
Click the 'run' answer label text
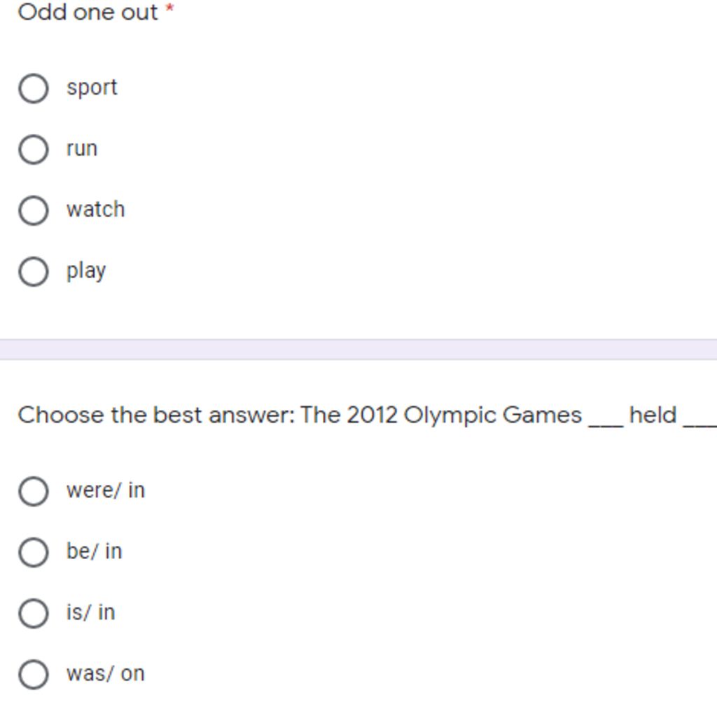(82, 149)
